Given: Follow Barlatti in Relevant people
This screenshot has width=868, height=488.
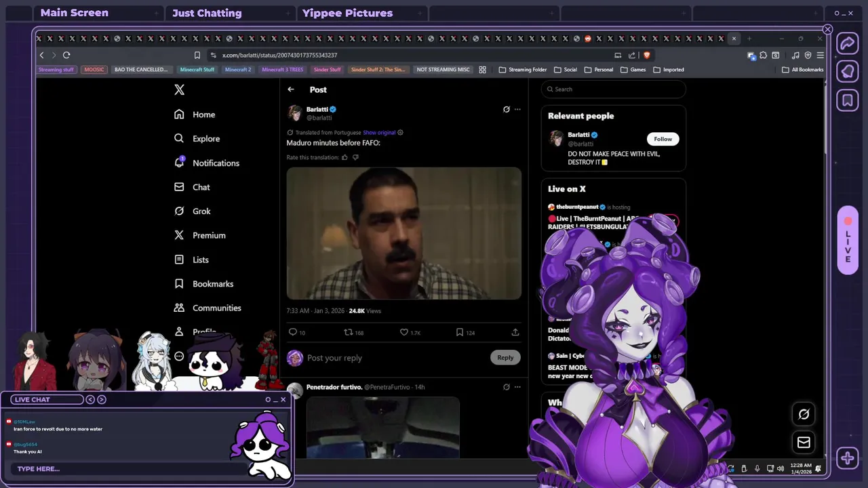Looking at the screenshot, I should [x=663, y=139].
